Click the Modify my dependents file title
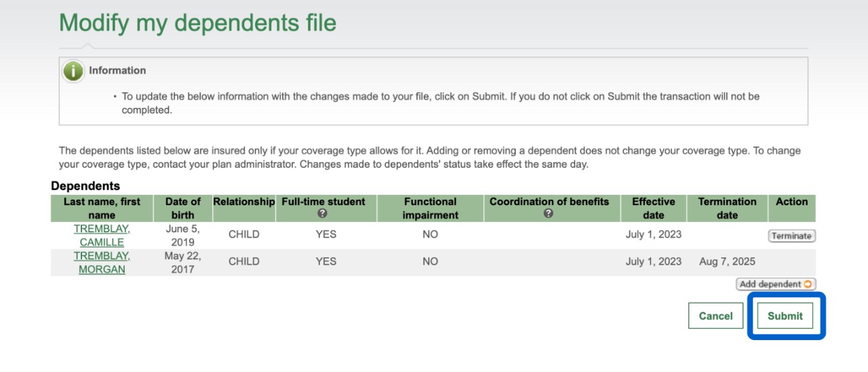The height and width of the screenshot is (372, 868). tap(197, 23)
